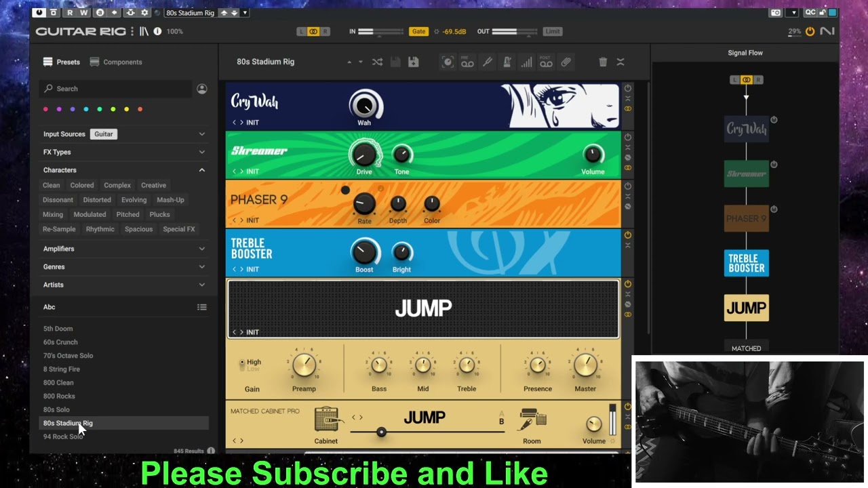Click the Guitar Rig logo in header
Screen dimensions: 868x488
(x=81, y=31)
